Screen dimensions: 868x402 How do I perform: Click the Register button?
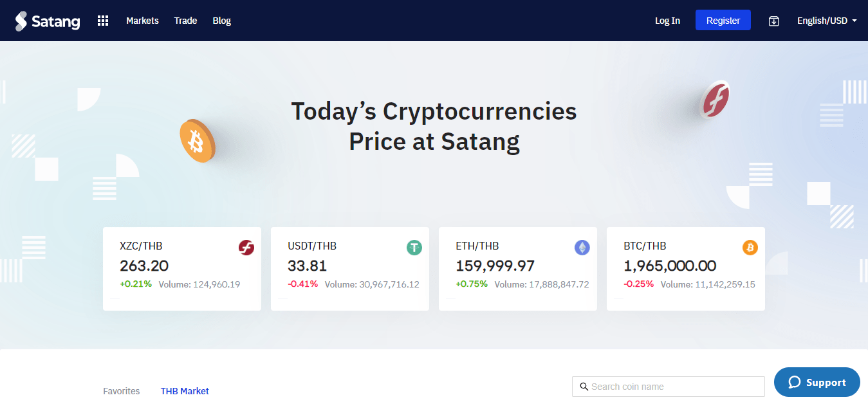[x=723, y=20]
